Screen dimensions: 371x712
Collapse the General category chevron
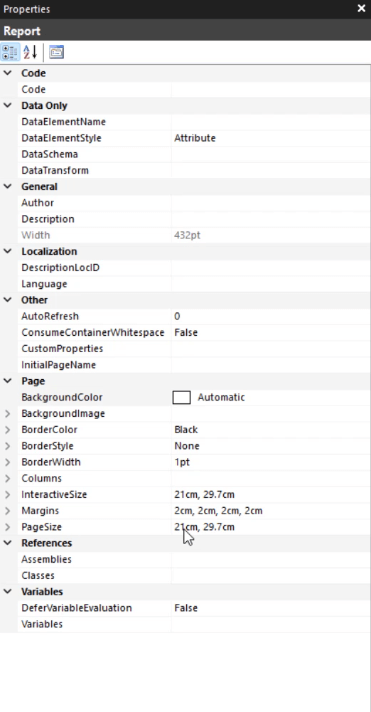[8, 187]
